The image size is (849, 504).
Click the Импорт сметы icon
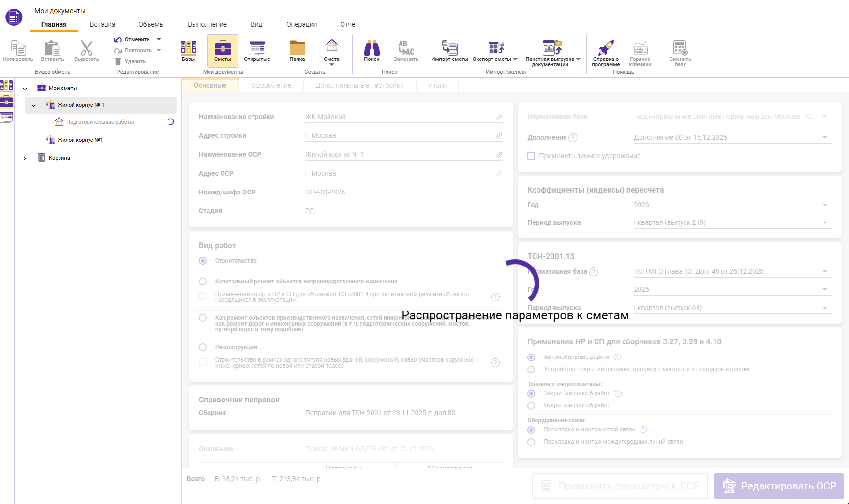click(x=449, y=51)
